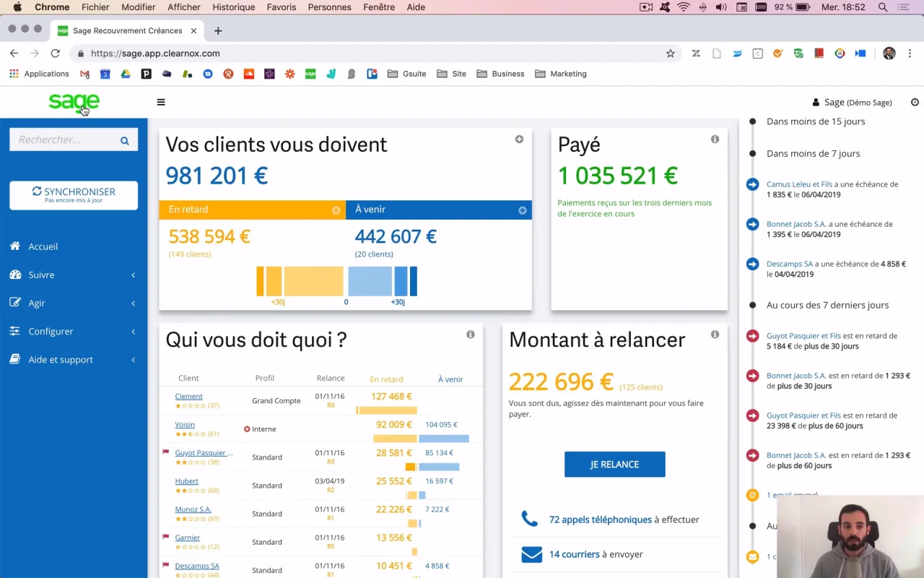Click Camus Leleu et Fils timeline link
The width and height of the screenshot is (924, 578).
tap(799, 184)
